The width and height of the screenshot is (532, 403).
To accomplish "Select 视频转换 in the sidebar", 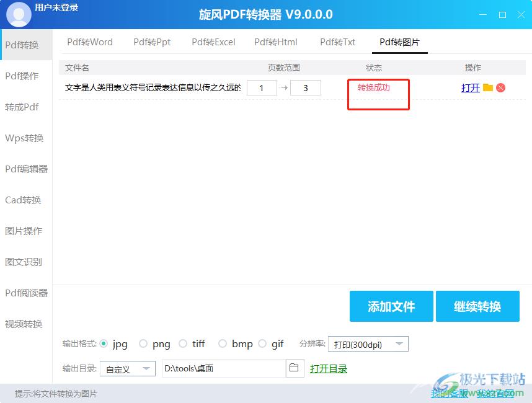I will 27,324.
